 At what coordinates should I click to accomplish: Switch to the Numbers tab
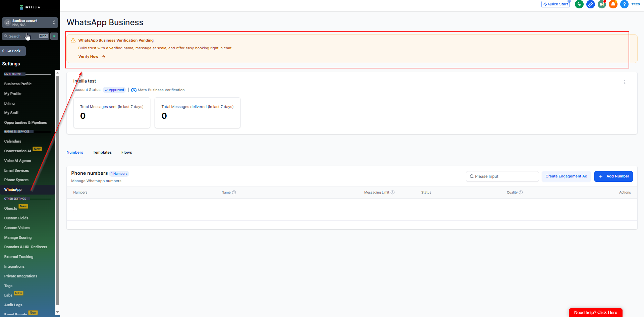(75, 152)
